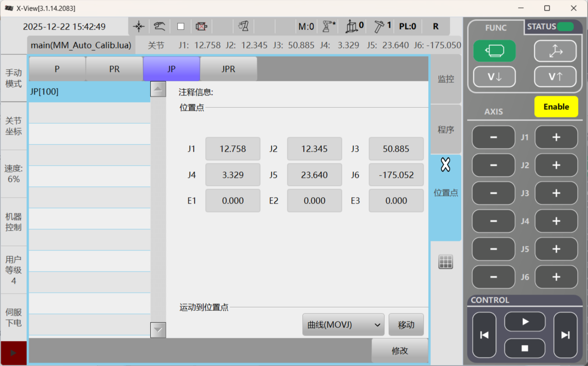Viewport: 588px width, 366px height.
Task: Click the hand icon in the top status bar
Action: pos(159,27)
